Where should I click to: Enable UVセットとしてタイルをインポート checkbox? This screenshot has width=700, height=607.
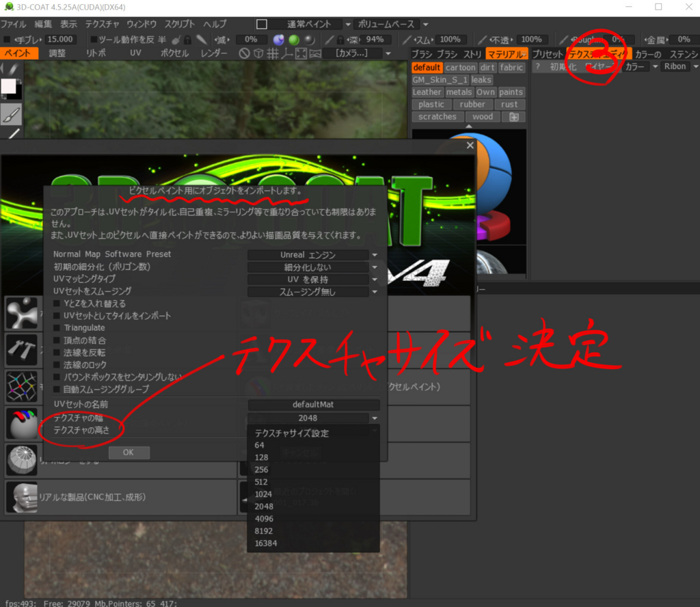(x=57, y=316)
